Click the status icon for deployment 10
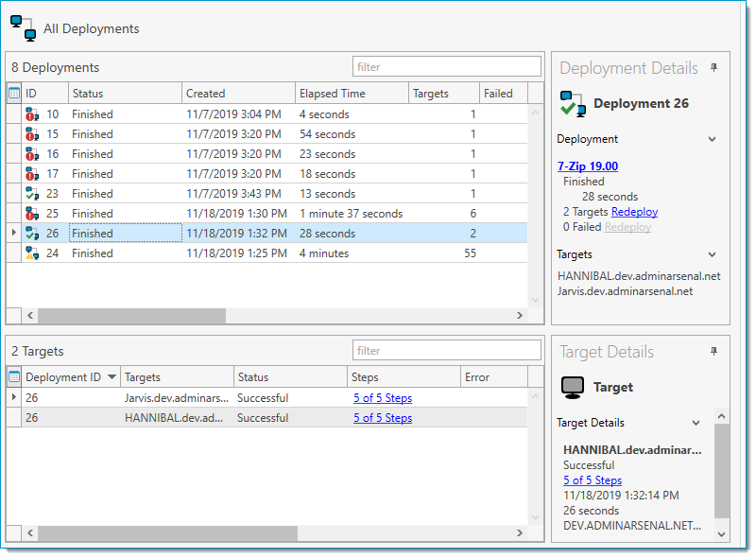This screenshot has height=558, width=756. 32,114
